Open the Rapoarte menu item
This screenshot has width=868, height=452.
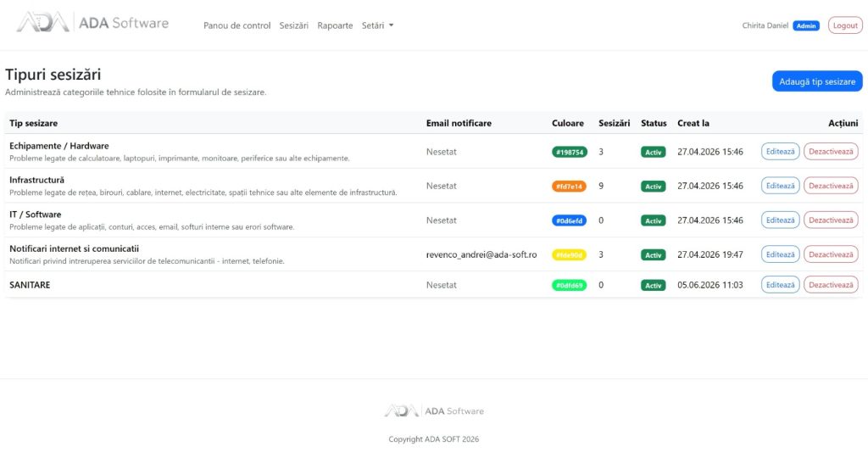(x=335, y=25)
